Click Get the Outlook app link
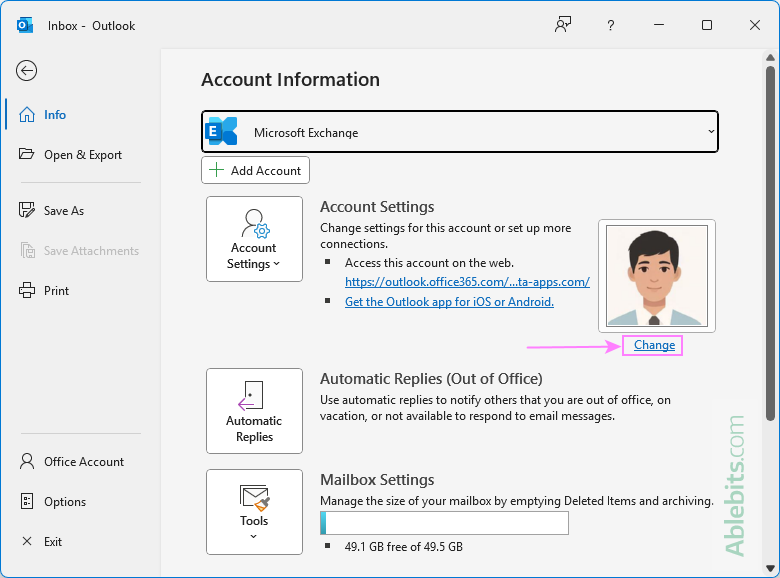780x578 pixels. [x=449, y=302]
